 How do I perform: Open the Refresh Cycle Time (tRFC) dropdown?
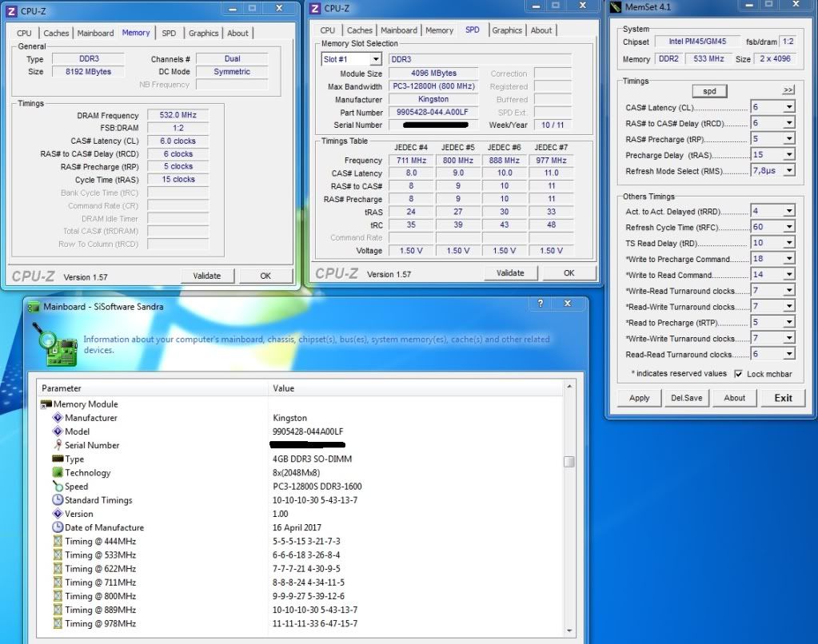(x=789, y=227)
